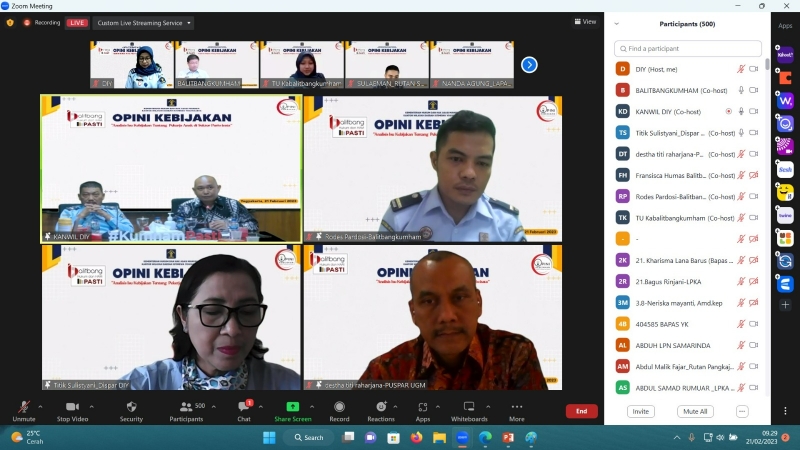
Task: Click the green Share Screen icon
Action: [x=292, y=407]
